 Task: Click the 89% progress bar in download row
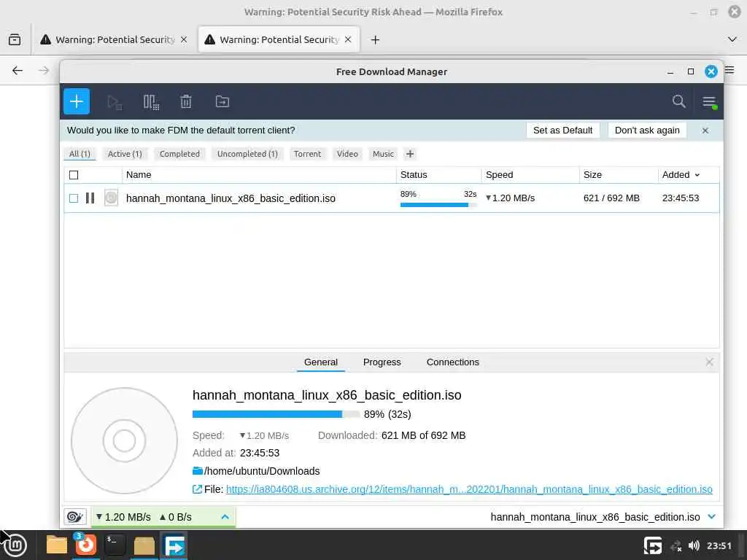click(x=438, y=205)
